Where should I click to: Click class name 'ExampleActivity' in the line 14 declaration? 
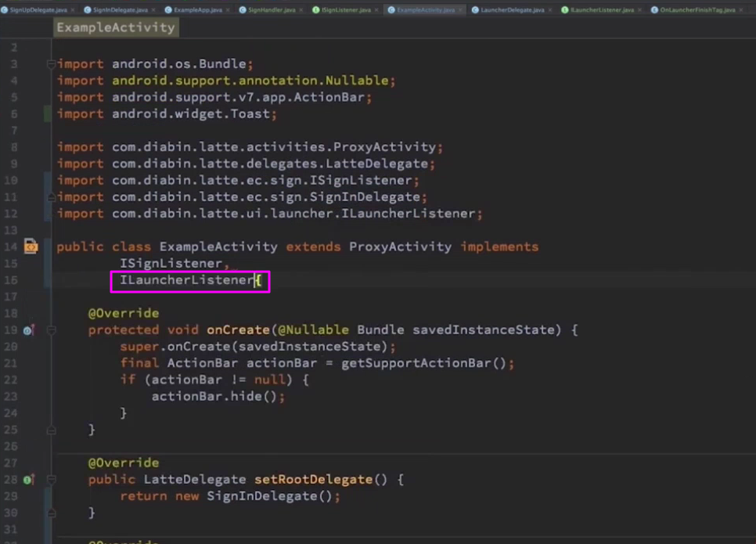click(218, 247)
